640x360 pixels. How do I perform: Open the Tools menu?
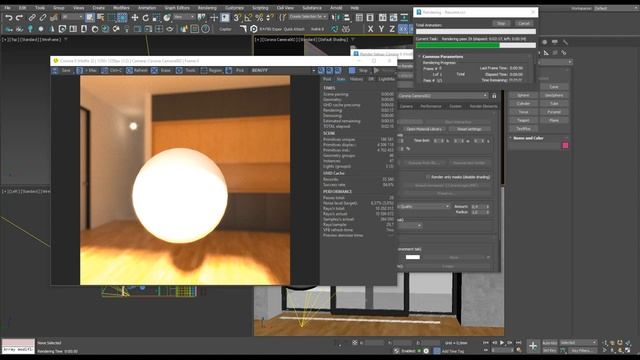[40, 8]
